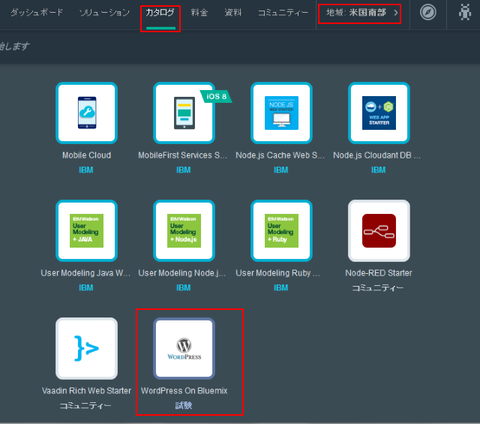Image resolution: width=480 pixels, height=424 pixels.
Task: Click the User Modeling Node.j... label
Action: tap(182, 273)
